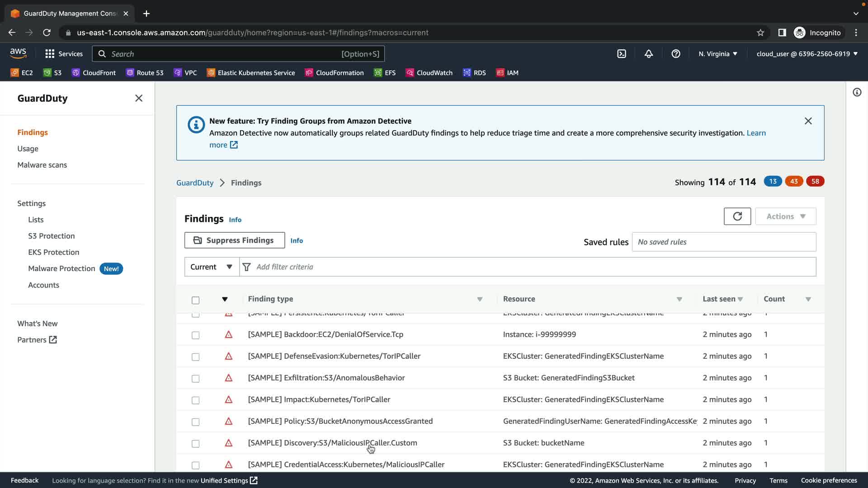Screen dimensions: 868x488
Task: Select the Exfiltration:S3/AnomalousBehavior finding checkbox
Action: coord(195,379)
